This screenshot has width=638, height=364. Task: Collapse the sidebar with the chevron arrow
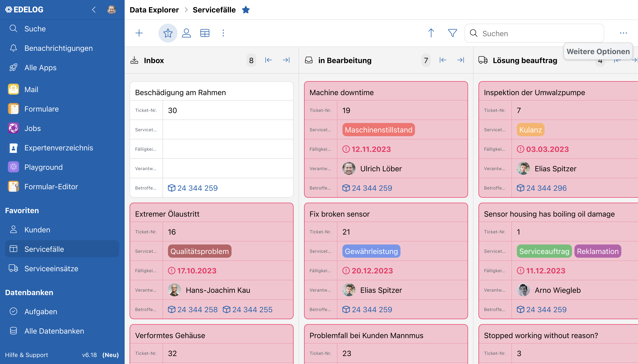point(94,10)
